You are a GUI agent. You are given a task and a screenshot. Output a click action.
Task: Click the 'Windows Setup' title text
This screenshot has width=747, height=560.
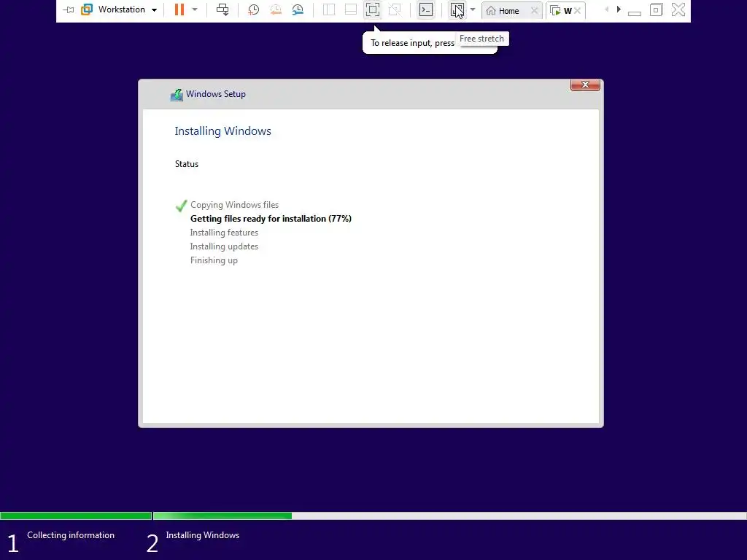coord(216,94)
